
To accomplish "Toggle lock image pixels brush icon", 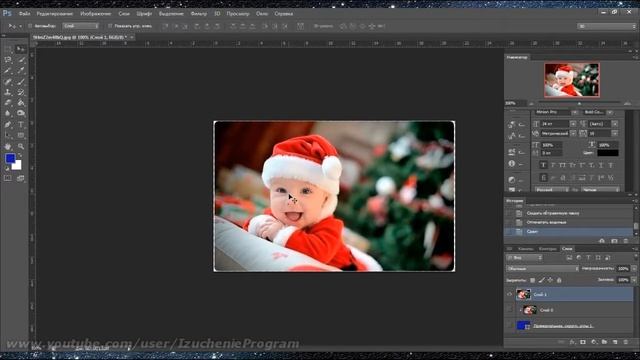I will pyautogui.click(x=542, y=280).
